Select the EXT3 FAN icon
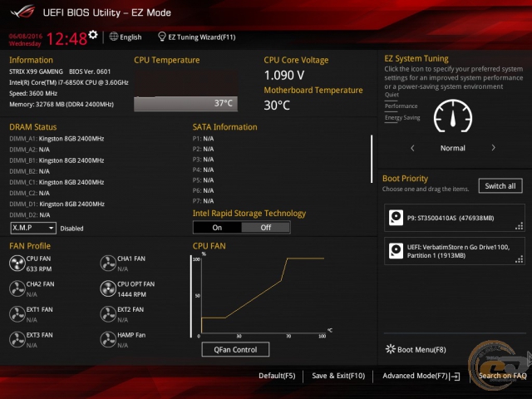 [17, 340]
